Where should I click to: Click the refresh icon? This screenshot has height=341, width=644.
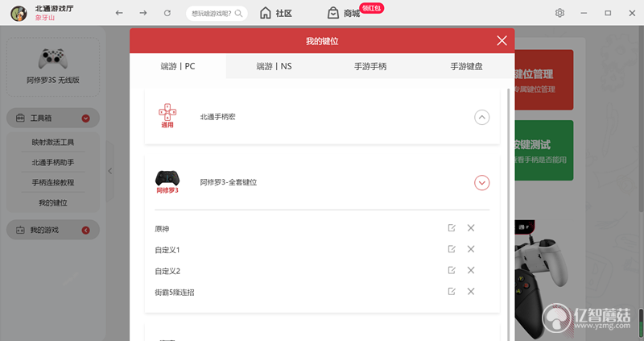(x=167, y=13)
